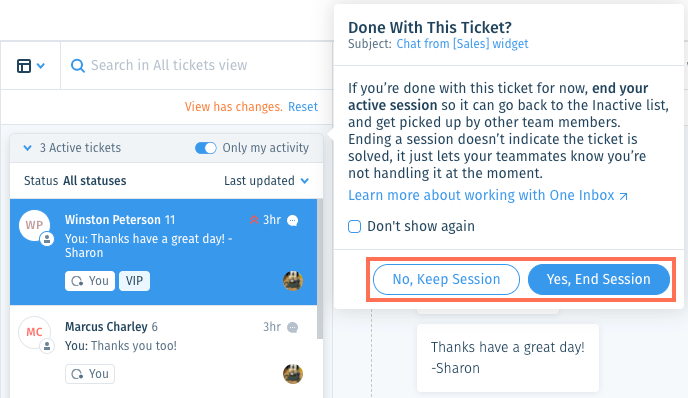The width and height of the screenshot is (688, 398).
Task: Open the Last updated sort dropdown
Action: 266,181
